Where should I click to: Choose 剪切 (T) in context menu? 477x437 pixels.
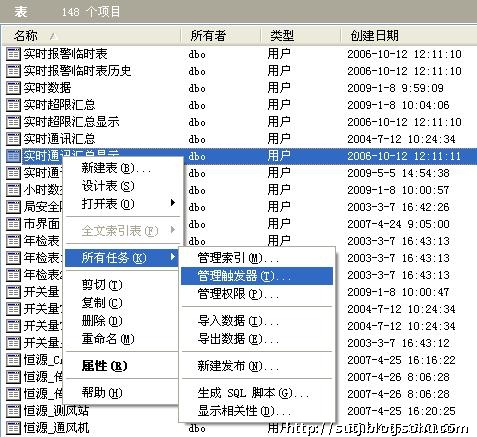122,285
